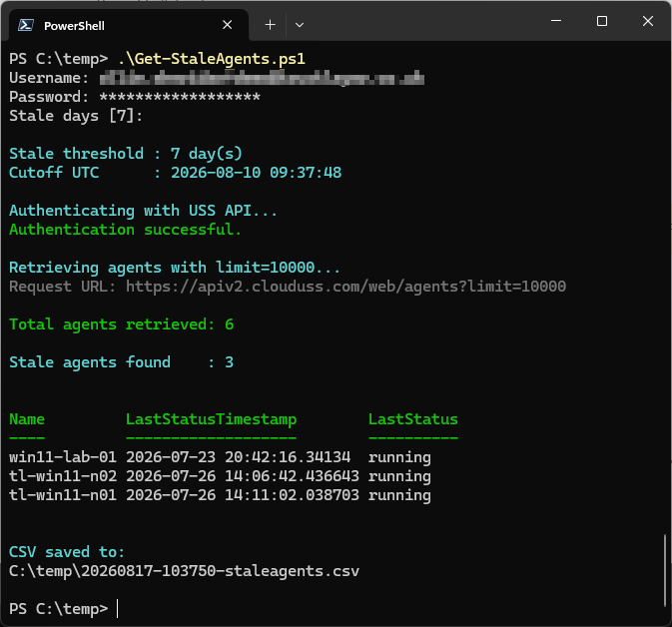Select the PowerShell tab

(128, 25)
